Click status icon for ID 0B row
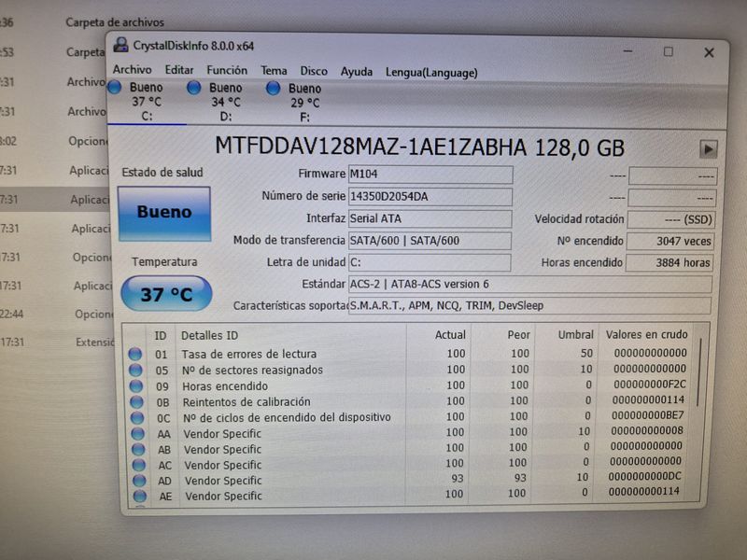The height and width of the screenshot is (560, 747). (x=136, y=402)
